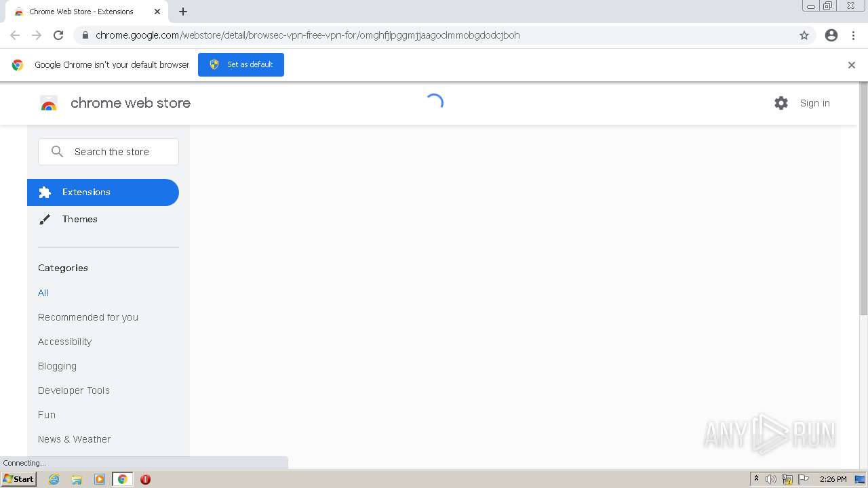Click the volume speaker tray icon

(x=771, y=479)
